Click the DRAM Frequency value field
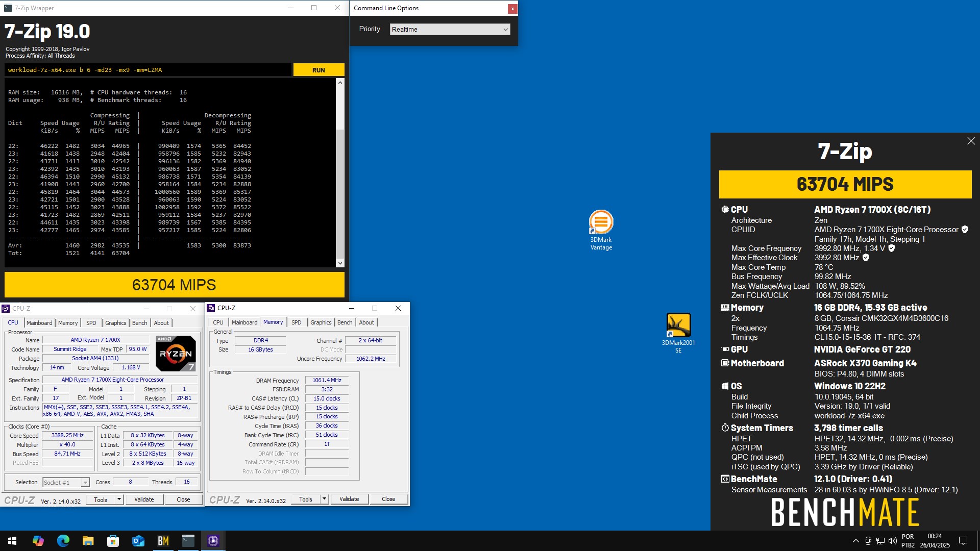 (x=327, y=380)
